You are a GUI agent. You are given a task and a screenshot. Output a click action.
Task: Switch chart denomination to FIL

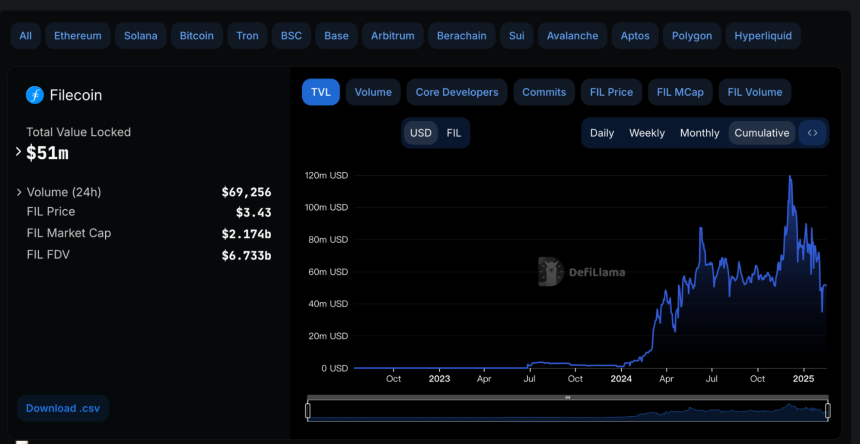454,133
